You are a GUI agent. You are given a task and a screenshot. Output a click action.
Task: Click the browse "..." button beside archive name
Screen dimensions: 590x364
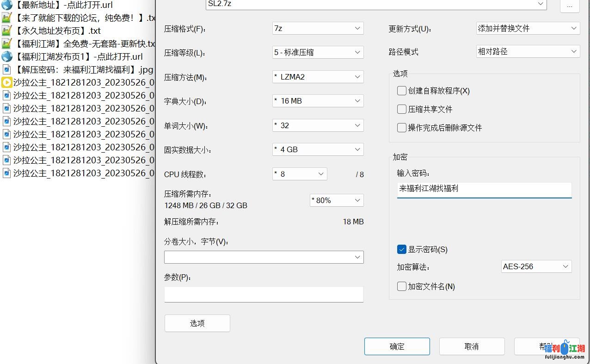coord(569,6)
